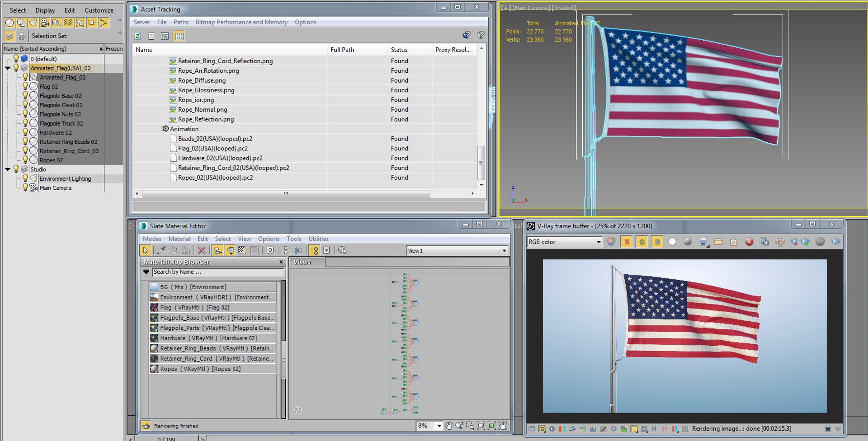The image size is (868, 441).
Task: Click the Full Path column header
Action: pos(357,50)
